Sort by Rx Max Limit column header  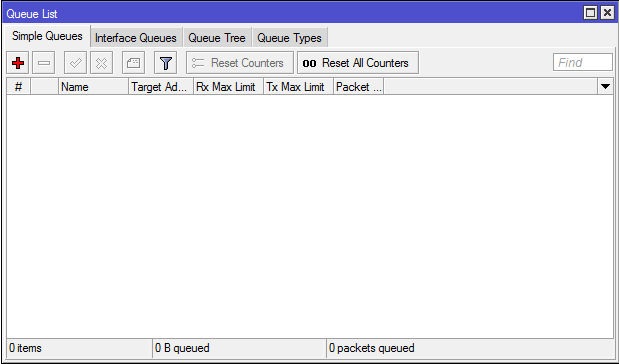tap(229, 86)
